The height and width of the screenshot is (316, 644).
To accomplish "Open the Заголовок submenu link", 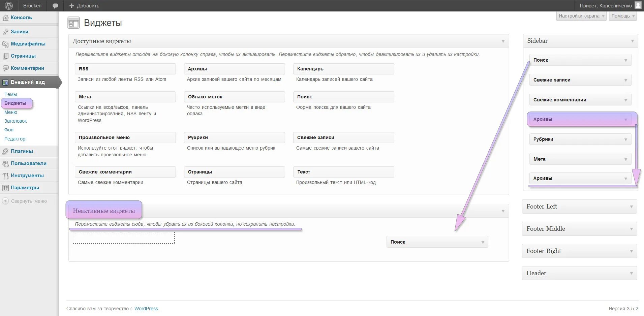I will (x=16, y=121).
